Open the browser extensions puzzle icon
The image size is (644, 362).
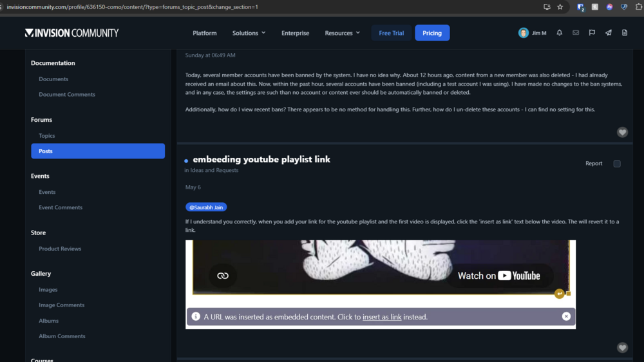[639, 7]
